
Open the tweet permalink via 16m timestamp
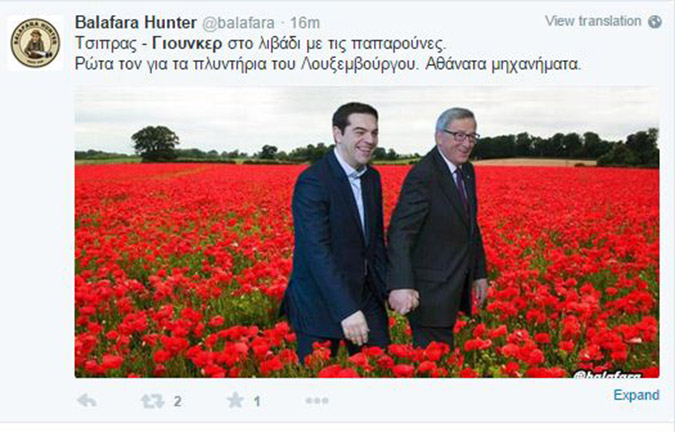coord(305,23)
